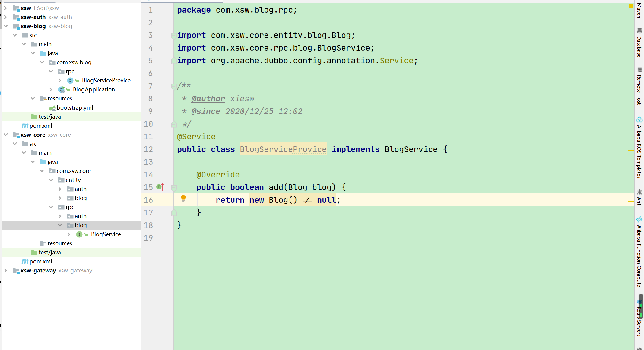Click the yellow inspection indicator in the editor corner

tap(631, 6)
